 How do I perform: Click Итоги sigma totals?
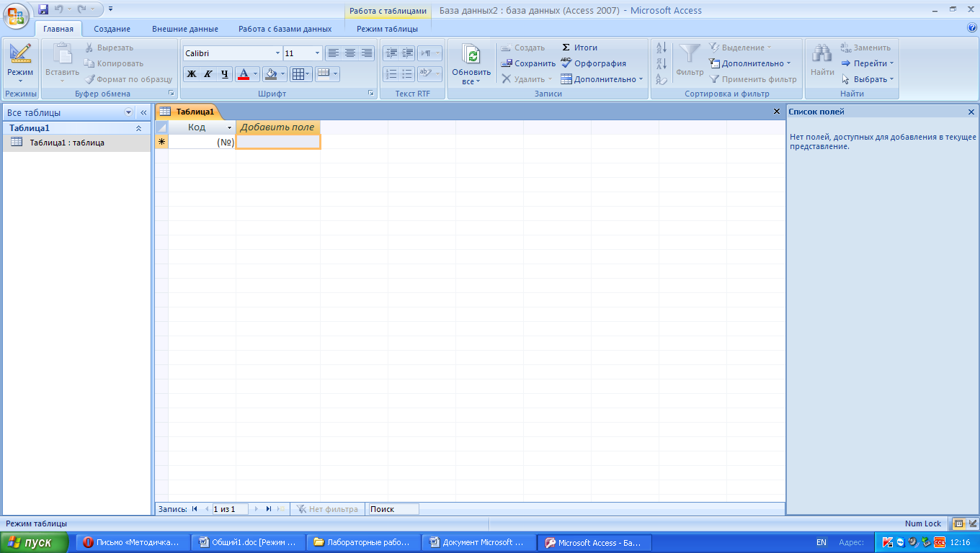[x=579, y=48]
